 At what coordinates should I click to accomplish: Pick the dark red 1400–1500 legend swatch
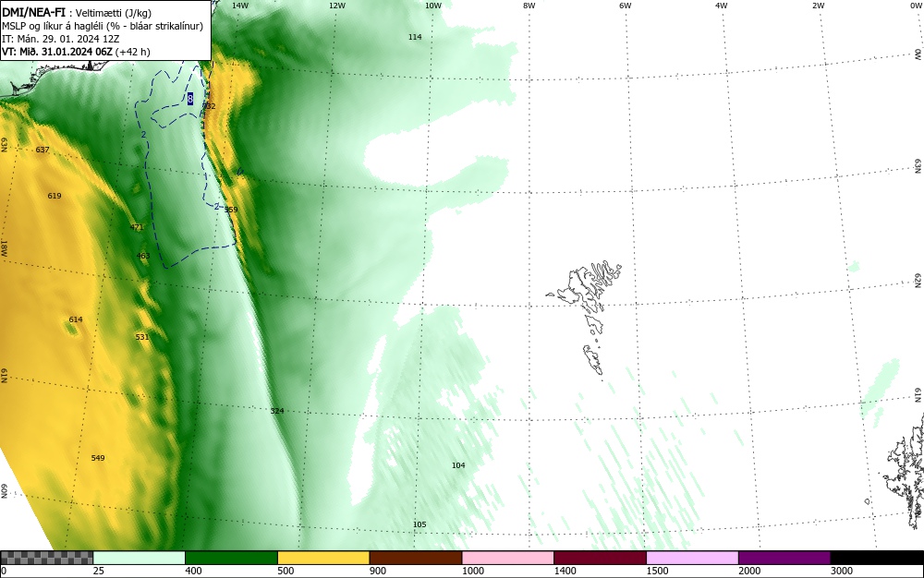(600, 558)
